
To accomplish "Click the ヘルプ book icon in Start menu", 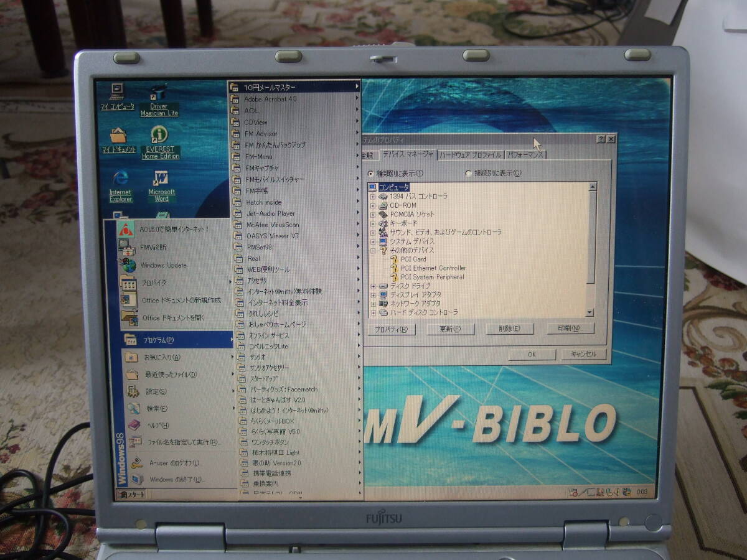I will [x=133, y=426].
